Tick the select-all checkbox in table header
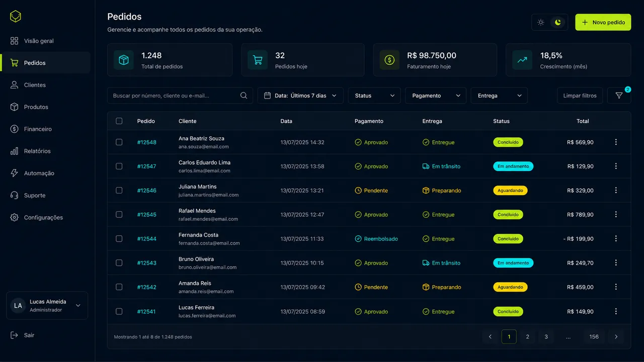Image resolution: width=644 pixels, height=362 pixels. click(x=119, y=121)
